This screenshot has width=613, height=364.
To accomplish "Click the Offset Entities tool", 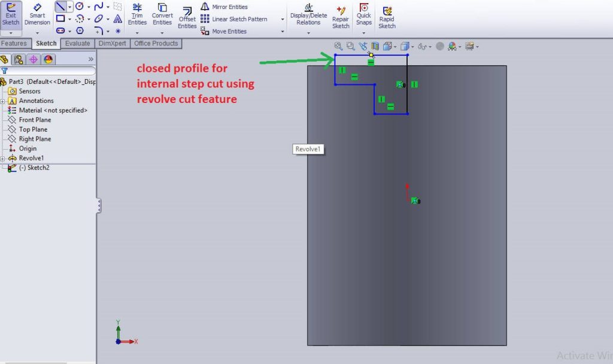I will [187, 17].
